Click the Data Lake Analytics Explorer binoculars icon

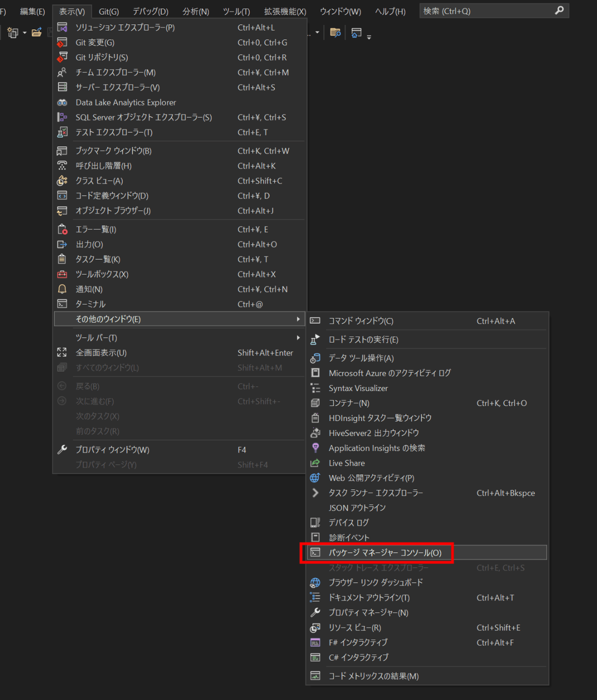pos(62,102)
